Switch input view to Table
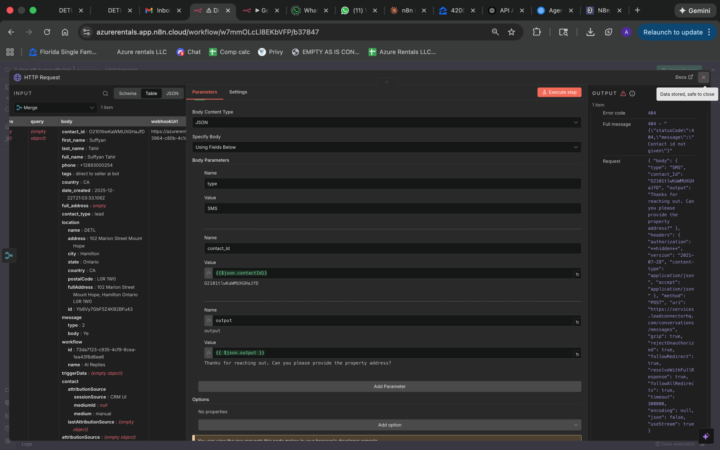Image resolution: width=720 pixels, height=450 pixels. tap(151, 93)
